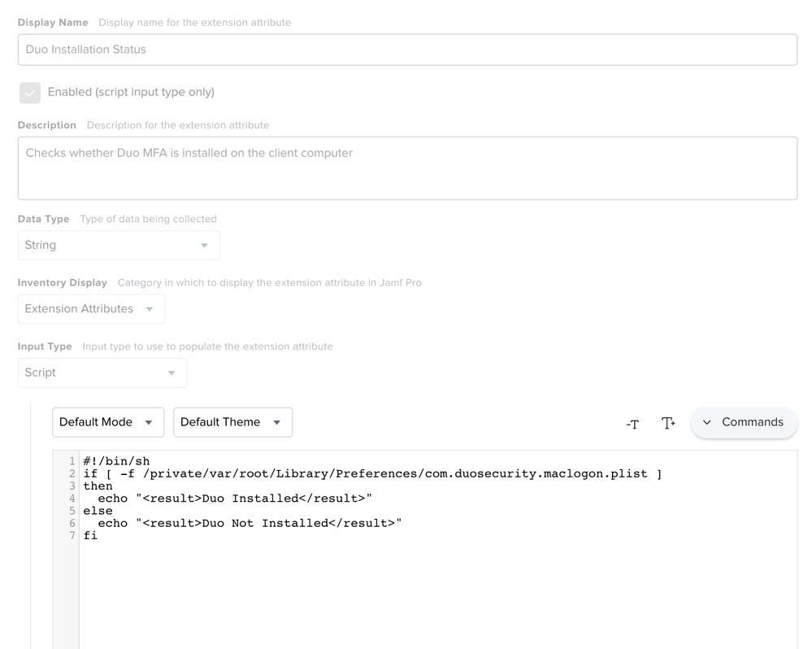The image size is (812, 649).
Task: Click the Display Name input field
Action: [407, 50]
